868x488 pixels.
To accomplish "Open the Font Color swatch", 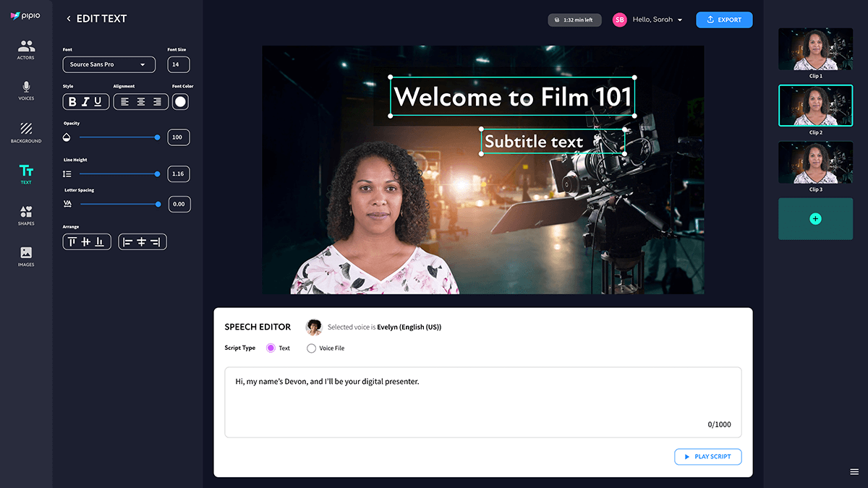I will click(179, 101).
